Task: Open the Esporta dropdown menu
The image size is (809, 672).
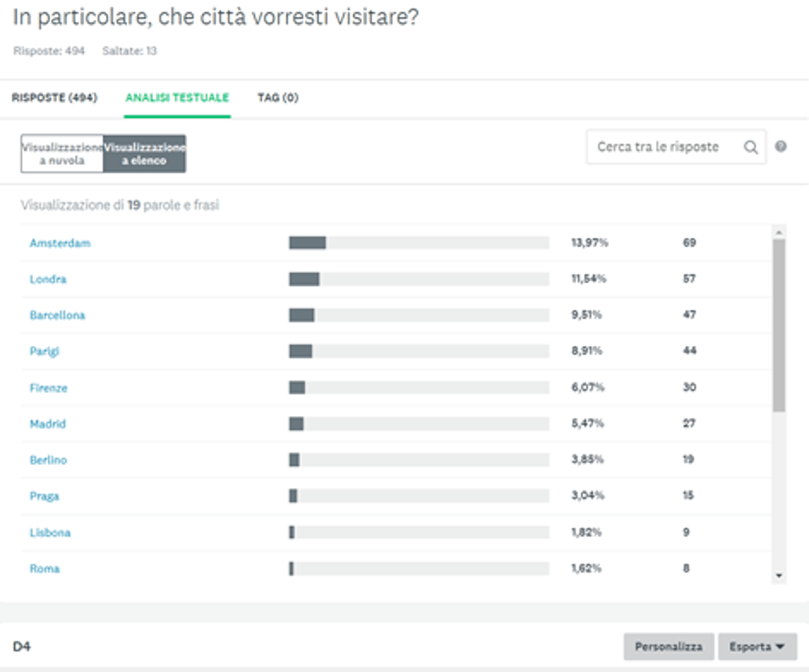Action: (757, 646)
